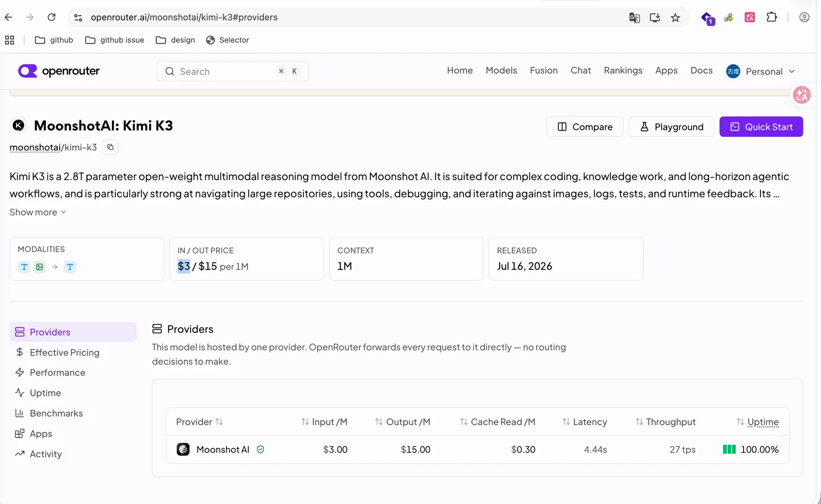
Task: Open the github bookmark folder
Action: (54, 40)
